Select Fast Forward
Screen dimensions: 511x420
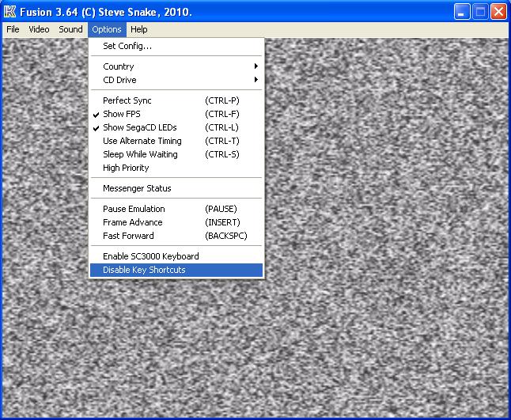[176, 236]
